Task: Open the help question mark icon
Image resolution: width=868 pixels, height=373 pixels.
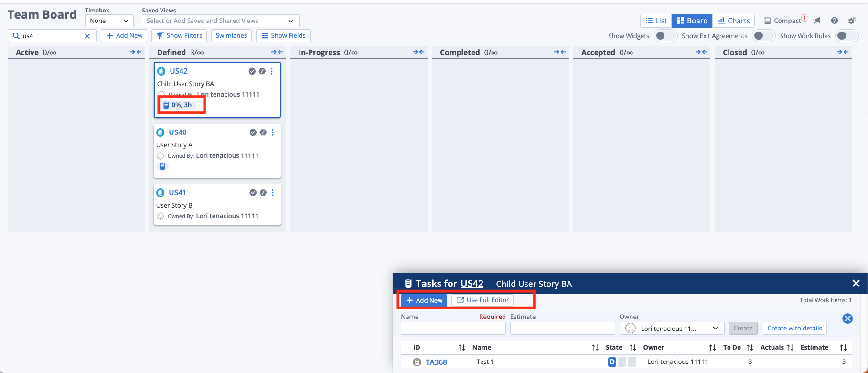Action: [x=834, y=21]
